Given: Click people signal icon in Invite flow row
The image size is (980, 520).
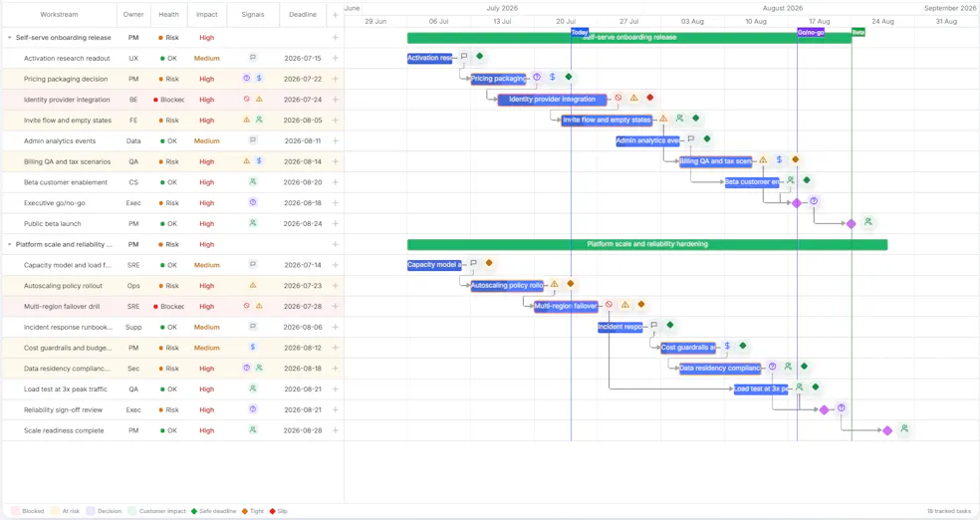Looking at the screenshot, I should [259, 120].
